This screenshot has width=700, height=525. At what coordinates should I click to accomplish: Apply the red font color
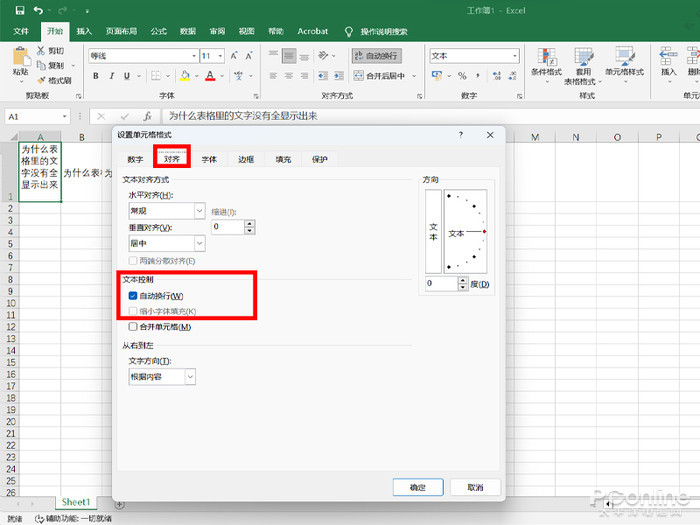coord(210,76)
